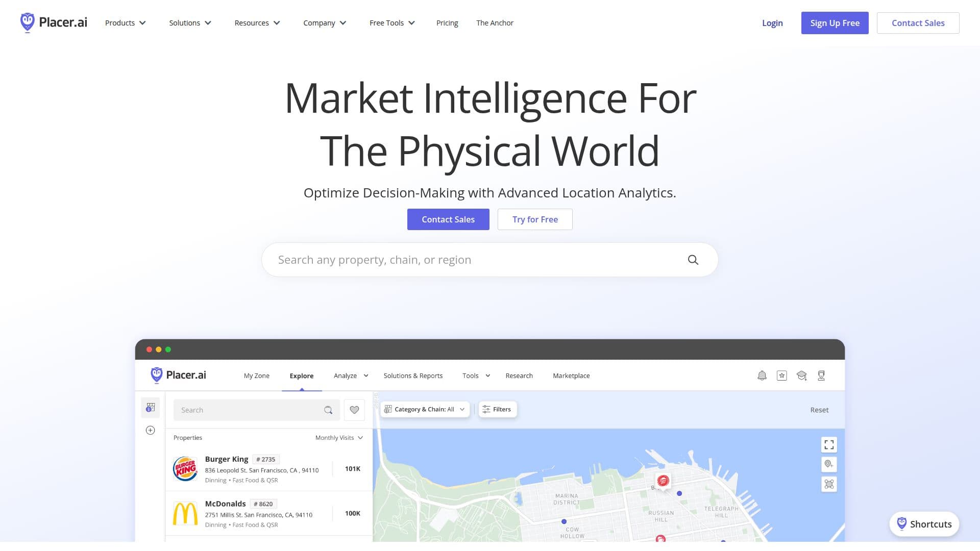Select the Burger King property name
980x551 pixels.
(x=227, y=459)
